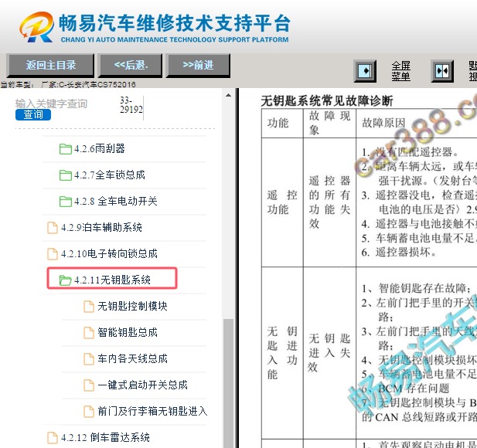The height and width of the screenshot is (448, 477).
Task: Open the 4.2.12 倒车雷达系统 page
Action: pos(105,437)
